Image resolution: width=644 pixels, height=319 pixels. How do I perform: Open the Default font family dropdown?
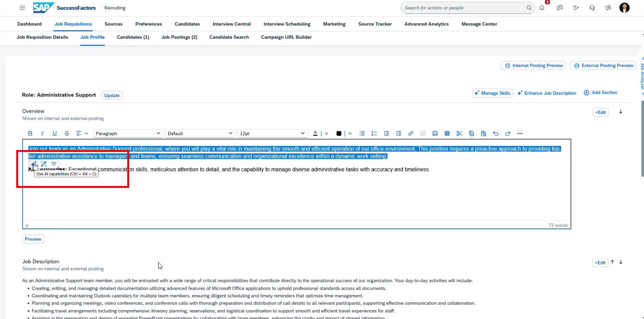pos(200,133)
